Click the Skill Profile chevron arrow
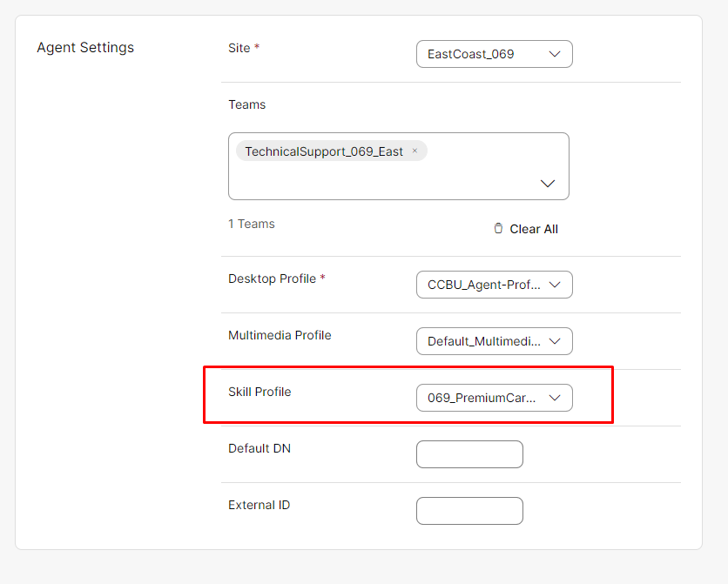The image size is (728, 584). point(555,398)
